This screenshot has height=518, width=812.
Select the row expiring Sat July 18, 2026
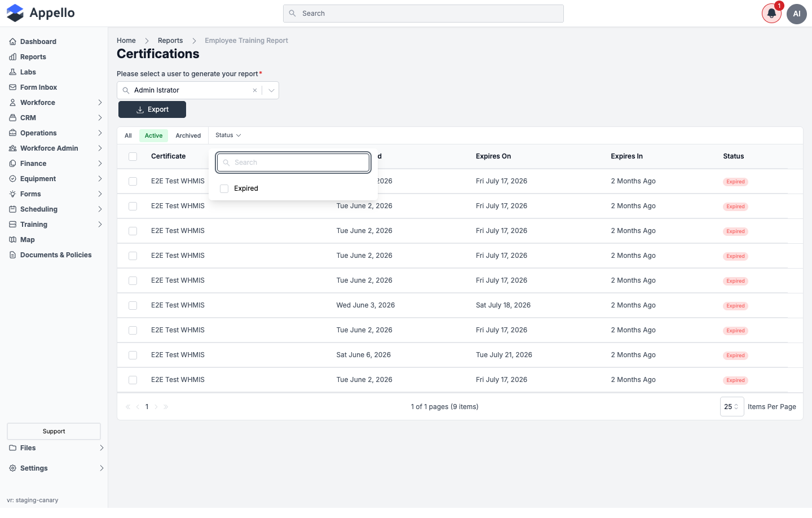pyautogui.click(x=133, y=305)
